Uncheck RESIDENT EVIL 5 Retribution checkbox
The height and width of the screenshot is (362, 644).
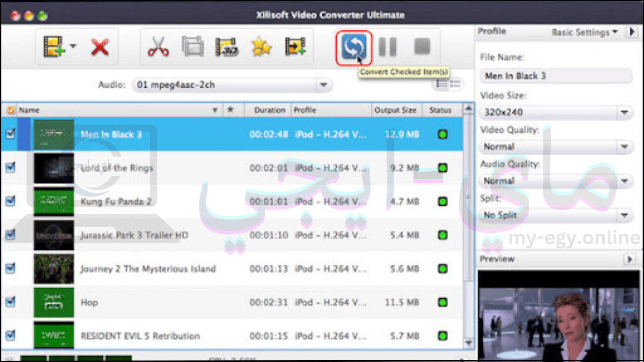[11, 335]
